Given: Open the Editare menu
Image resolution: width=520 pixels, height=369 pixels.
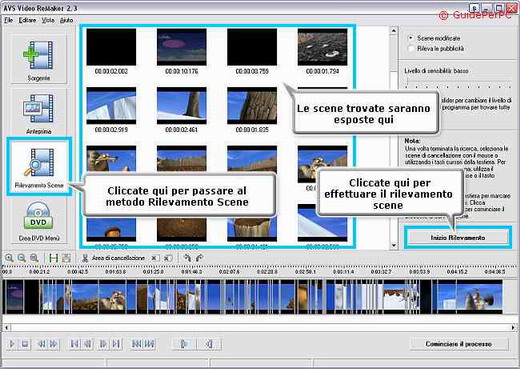Looking at the screenshot, I should click(x=27, y=20).
